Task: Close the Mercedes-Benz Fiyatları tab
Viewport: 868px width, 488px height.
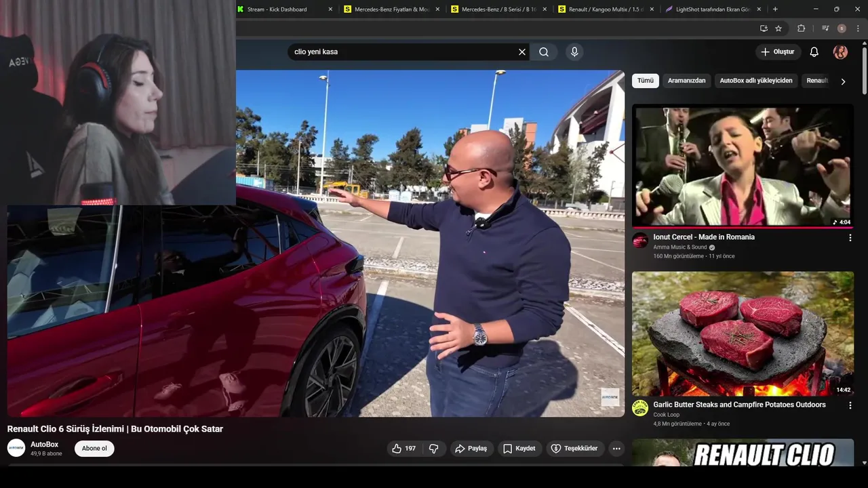Action: pos(437,9)
